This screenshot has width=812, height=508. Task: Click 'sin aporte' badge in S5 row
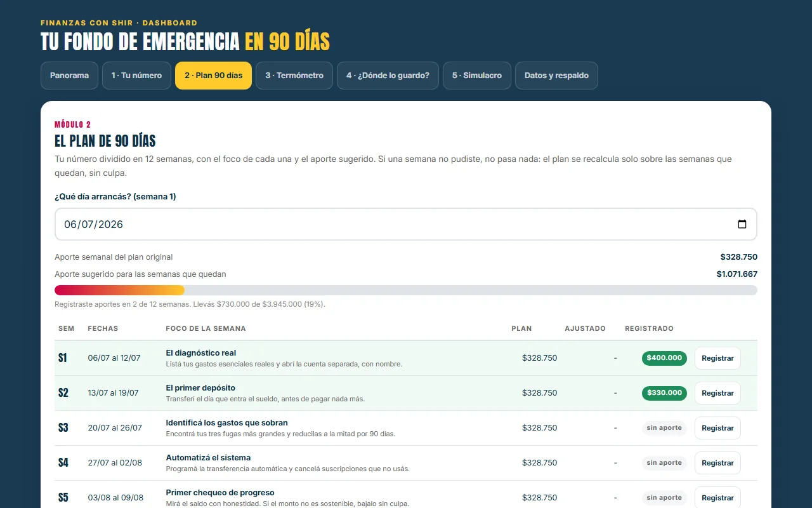point(664,498)
